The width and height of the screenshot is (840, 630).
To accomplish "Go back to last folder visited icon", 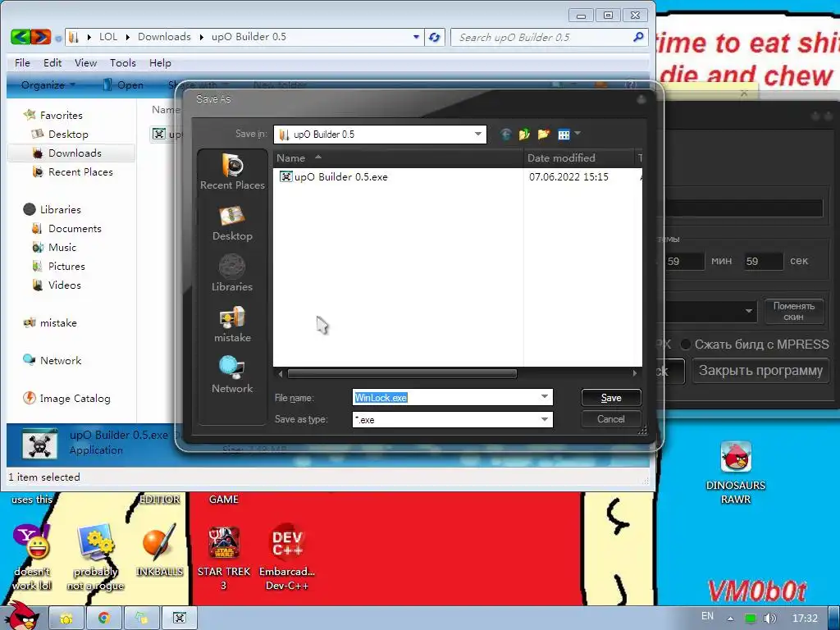I will pyautogui.click(x=505, y=134).
